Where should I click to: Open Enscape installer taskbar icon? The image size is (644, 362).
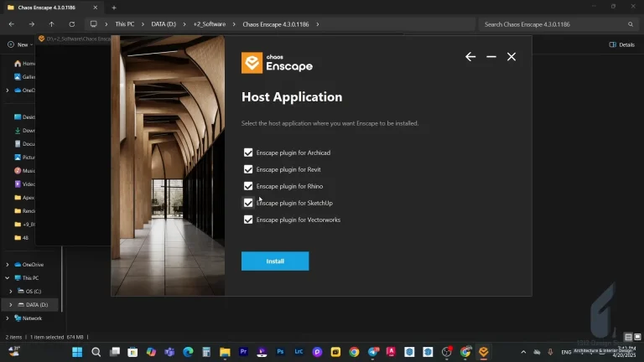[483, 352]
